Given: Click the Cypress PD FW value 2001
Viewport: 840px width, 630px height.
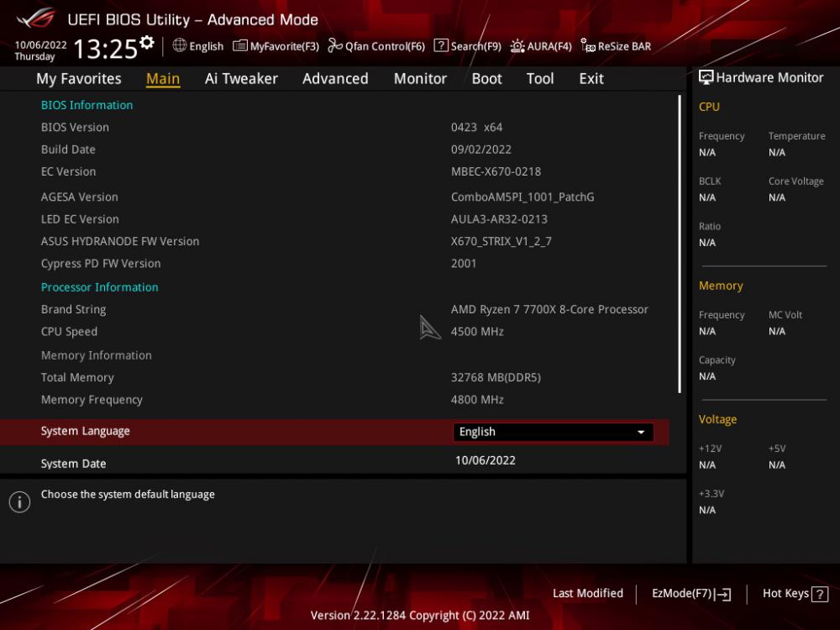Looking at the screenshot, I should [x=464, y=263].
